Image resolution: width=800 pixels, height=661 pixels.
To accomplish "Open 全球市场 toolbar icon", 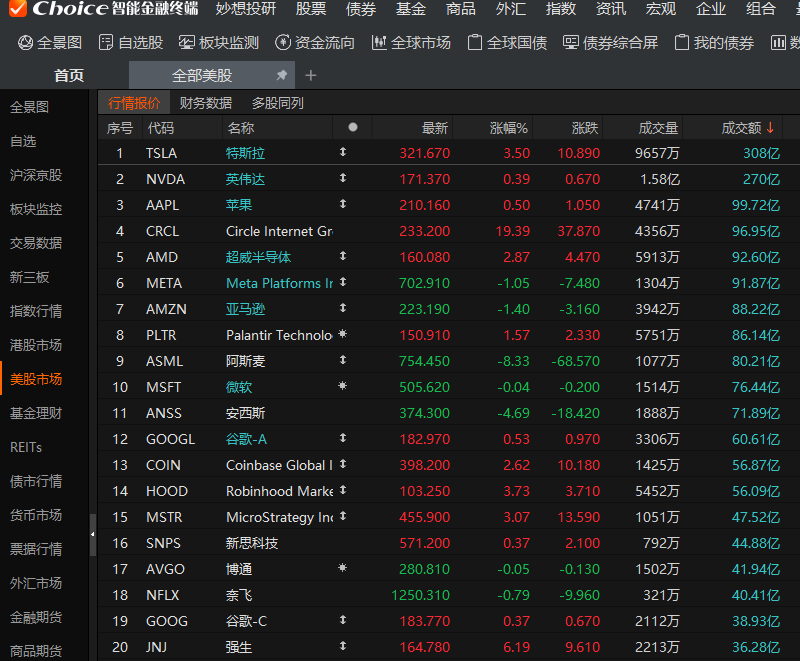I will point(379,43).
